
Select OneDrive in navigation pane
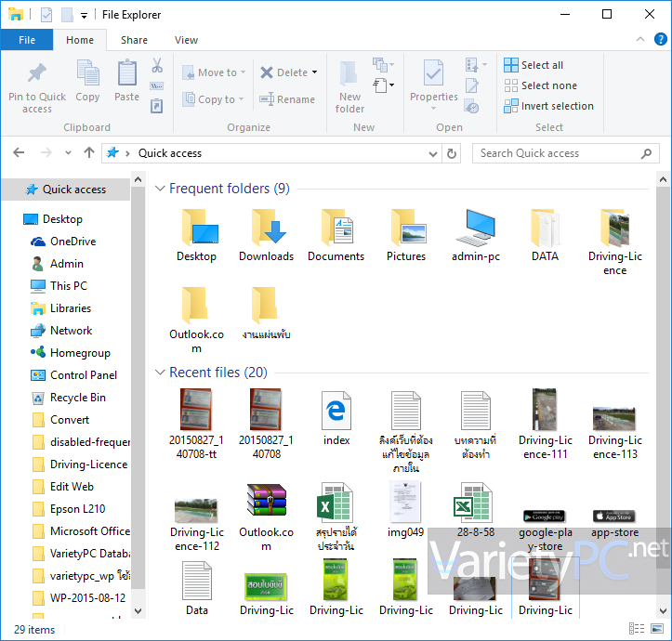(63, 242)
